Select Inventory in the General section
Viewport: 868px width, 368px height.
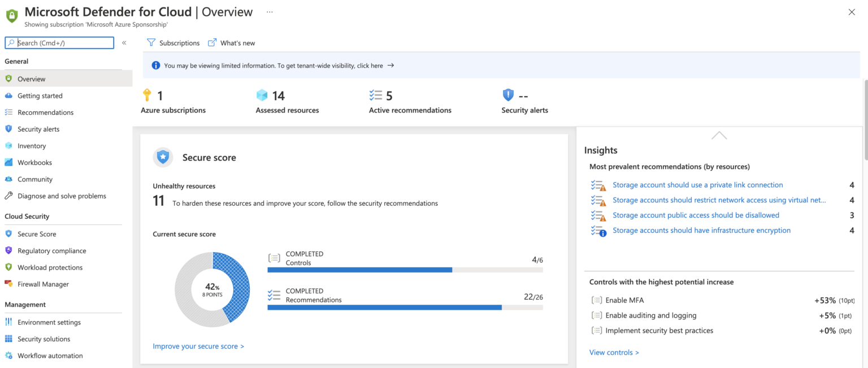(33, 145)
